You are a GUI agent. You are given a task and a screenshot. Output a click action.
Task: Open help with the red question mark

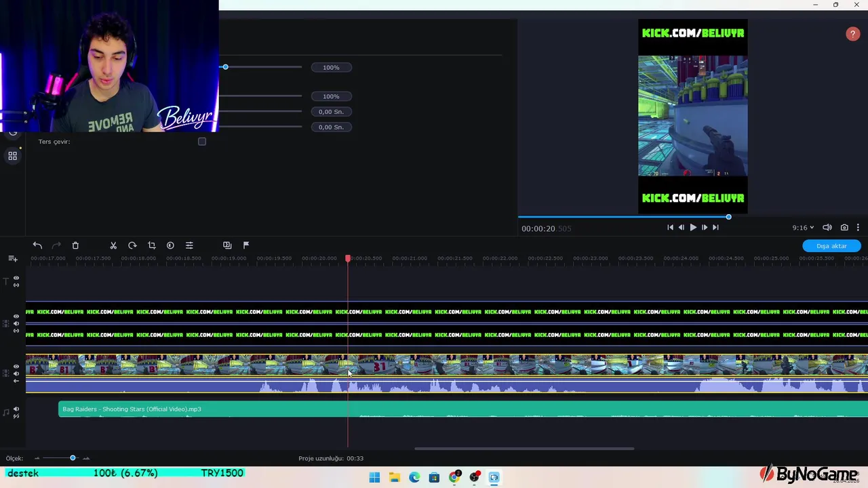coord(852,34)
